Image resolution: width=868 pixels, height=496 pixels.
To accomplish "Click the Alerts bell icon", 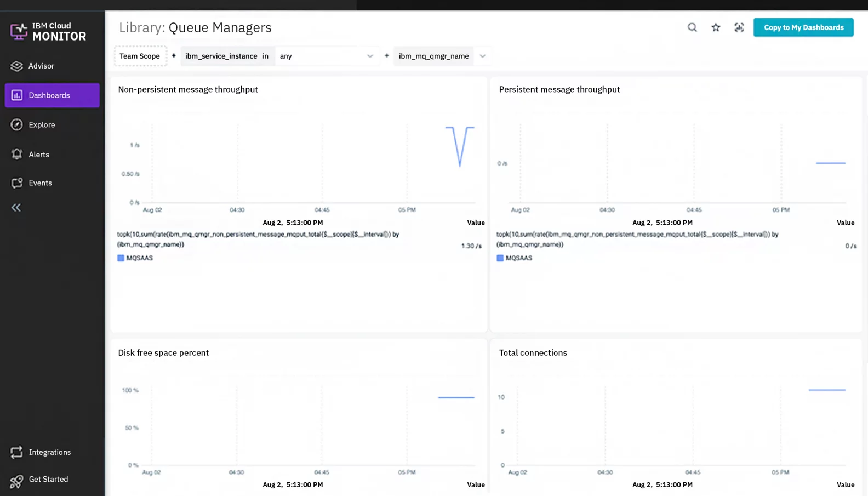I will point(16,155).
